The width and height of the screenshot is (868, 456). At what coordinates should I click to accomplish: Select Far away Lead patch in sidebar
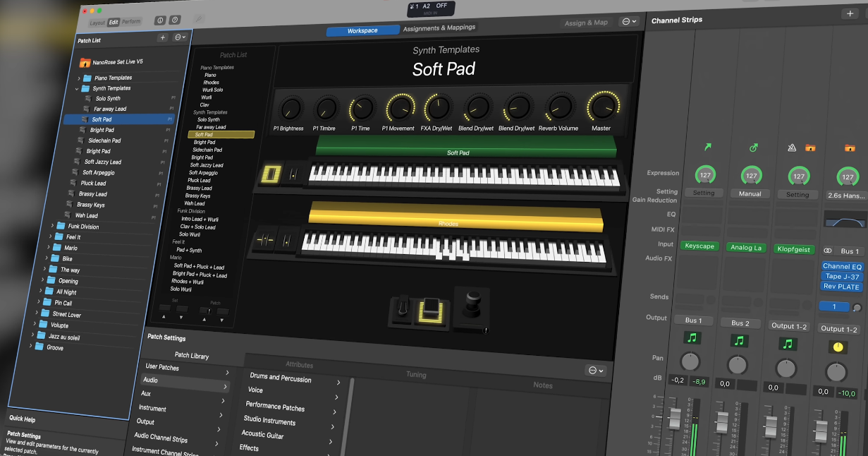[120, 109]
